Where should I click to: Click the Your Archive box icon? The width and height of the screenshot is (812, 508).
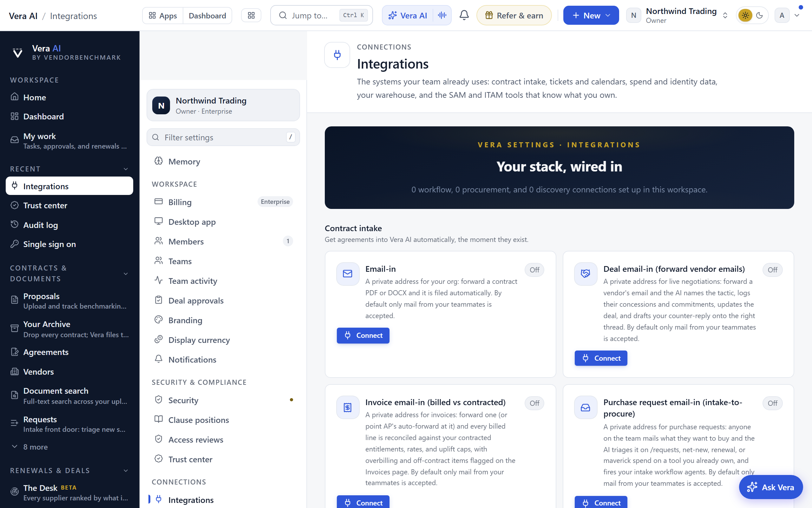[14, 328]
